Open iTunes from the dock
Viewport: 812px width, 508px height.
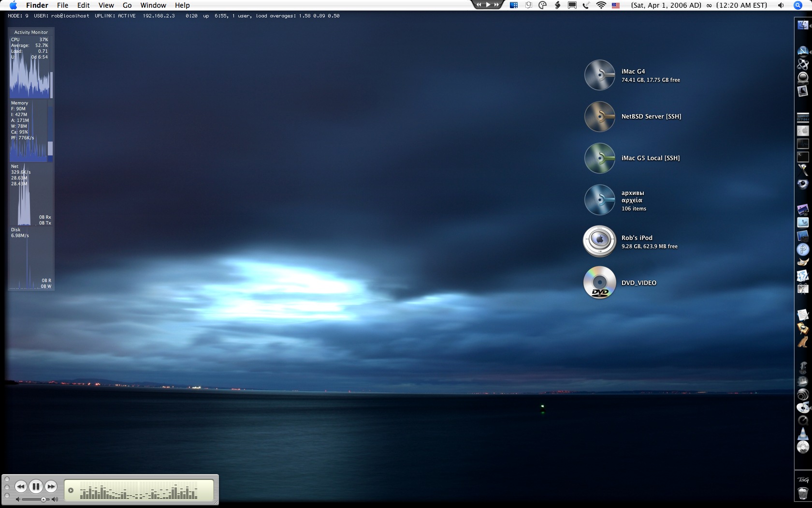(x=802, y=408)
